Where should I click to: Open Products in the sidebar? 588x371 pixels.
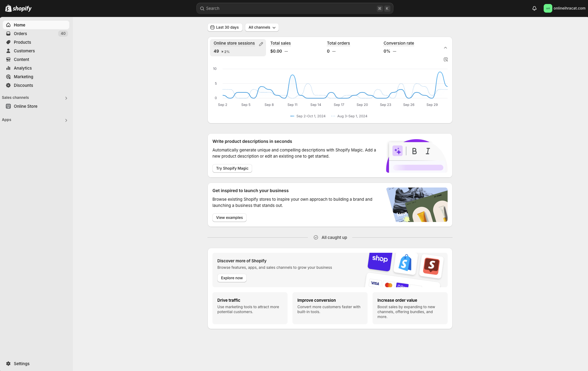(x=36, y=42)
